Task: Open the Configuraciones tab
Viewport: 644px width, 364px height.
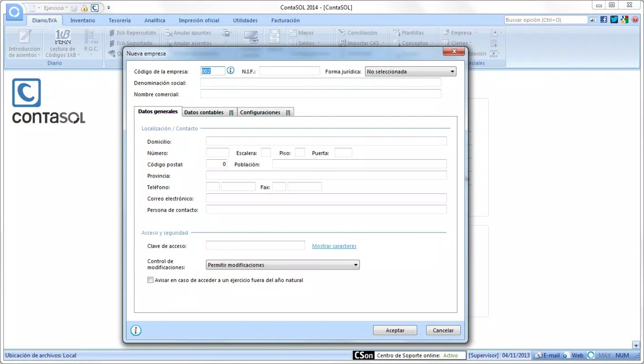Action: tap(265, 112)
